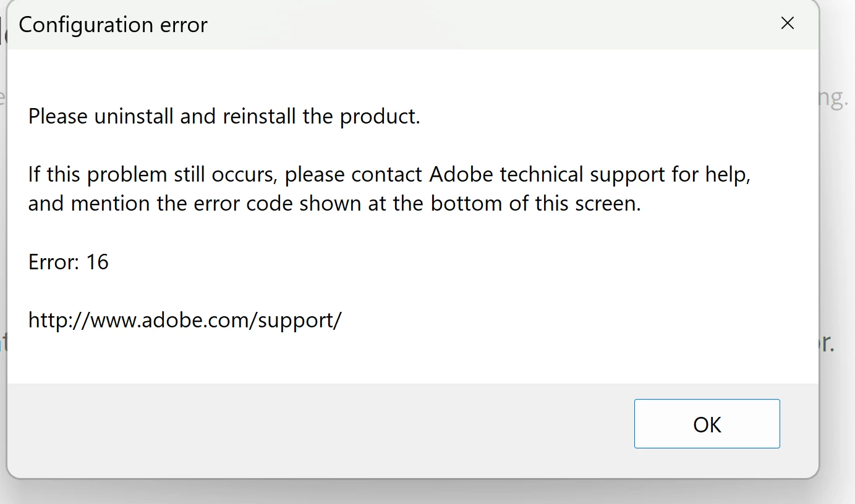This screenshot has height=504, width=855.
Task: Click the OK button
Action: coord(707,424)
